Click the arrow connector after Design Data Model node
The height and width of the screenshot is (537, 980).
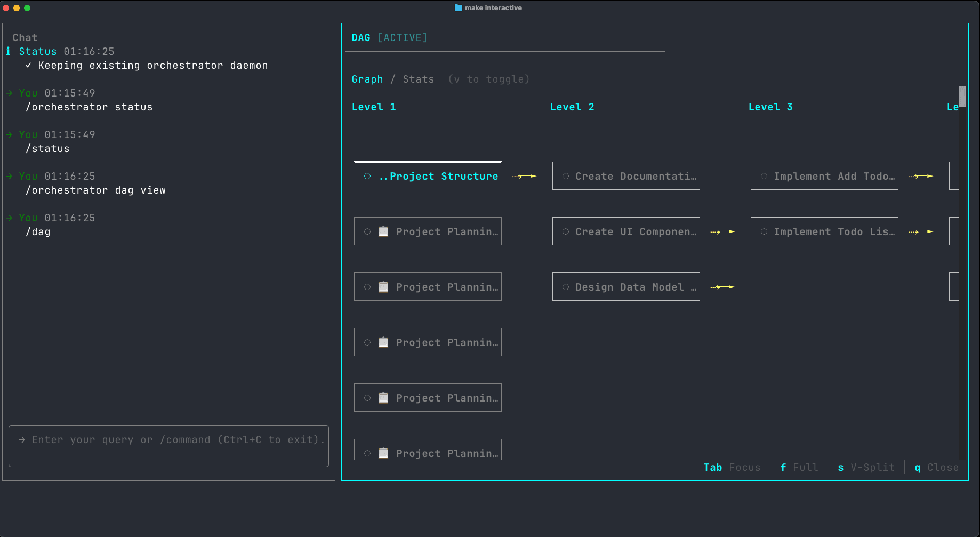pos(722,286)
